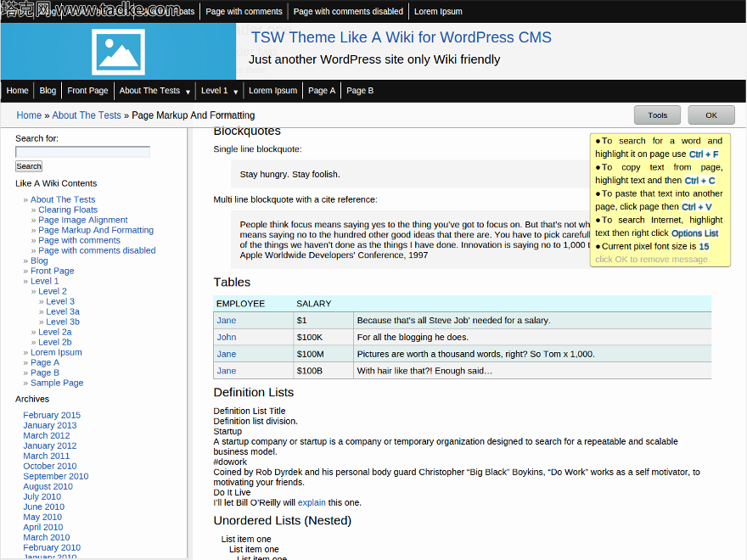
Task: Open Page with comments disabled top tab
Action: tap(348, 12)
